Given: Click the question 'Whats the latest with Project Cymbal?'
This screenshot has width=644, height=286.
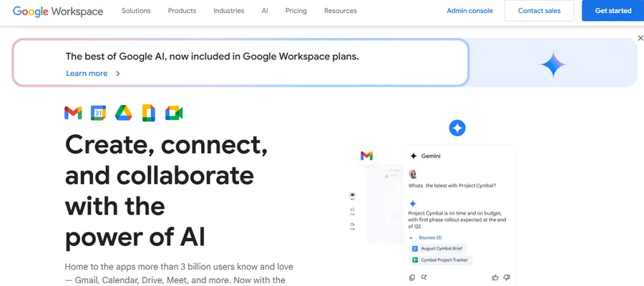Looking at the screenshot, I should click(x=452, y=185).
